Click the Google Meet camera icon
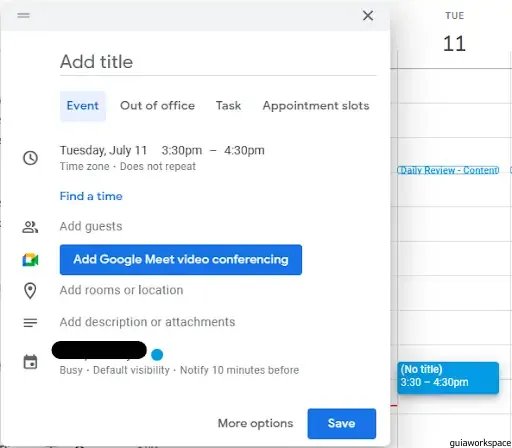 (x=30, y=260)
